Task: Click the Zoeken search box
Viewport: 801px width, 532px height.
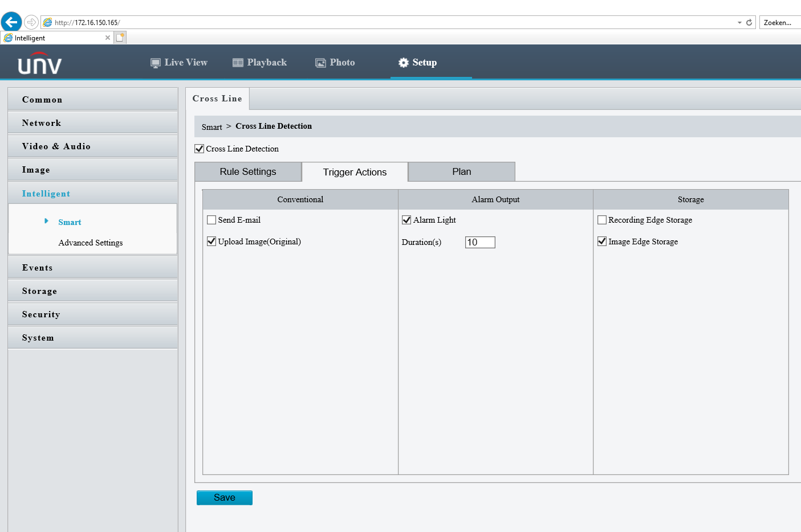Action: [780, 22]
